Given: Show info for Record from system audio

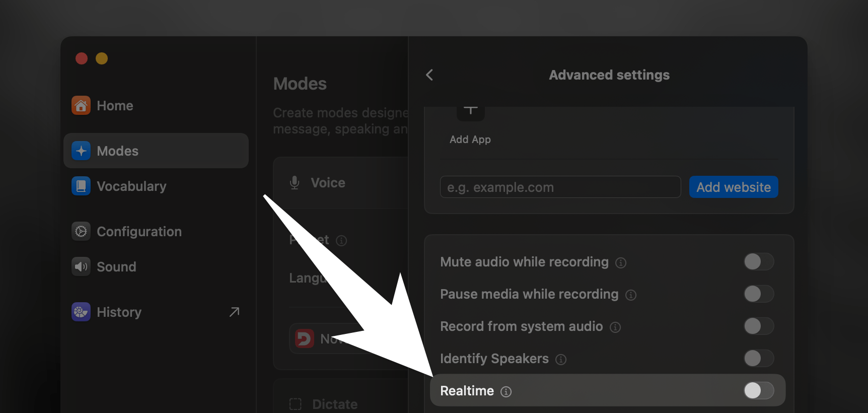Looking at the screenshot, I should pos(615,327).
